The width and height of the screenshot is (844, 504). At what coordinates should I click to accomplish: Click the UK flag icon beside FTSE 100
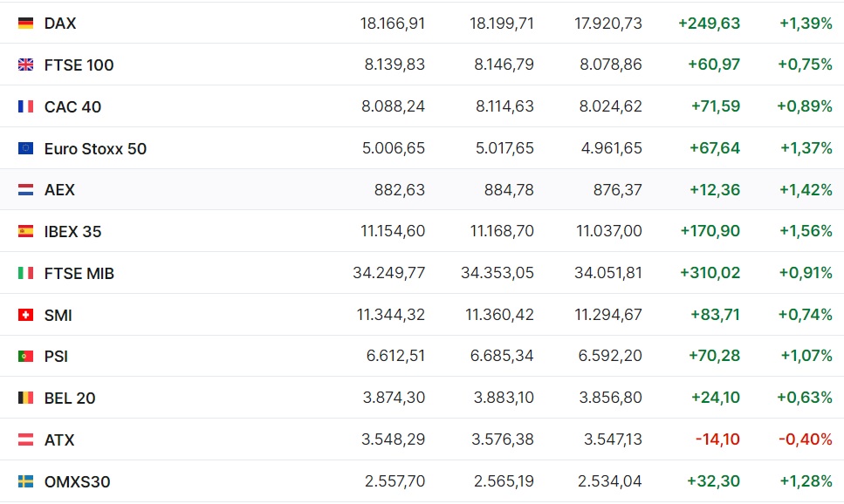click(x=25, y=65)
